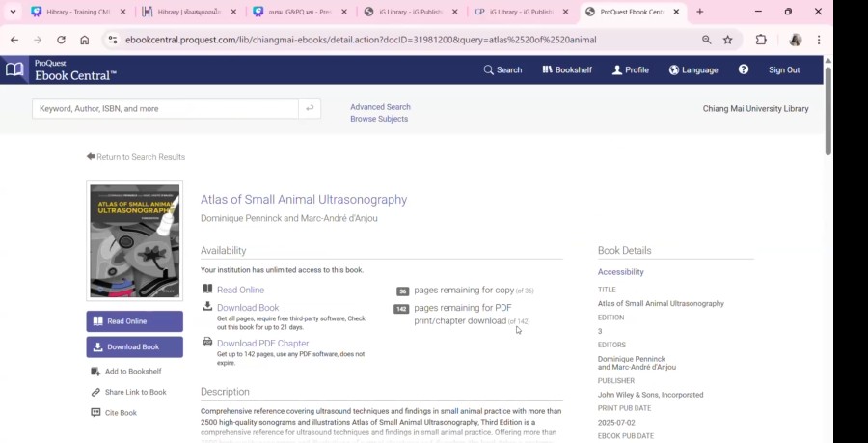Open the Advanced Search link

380,107
